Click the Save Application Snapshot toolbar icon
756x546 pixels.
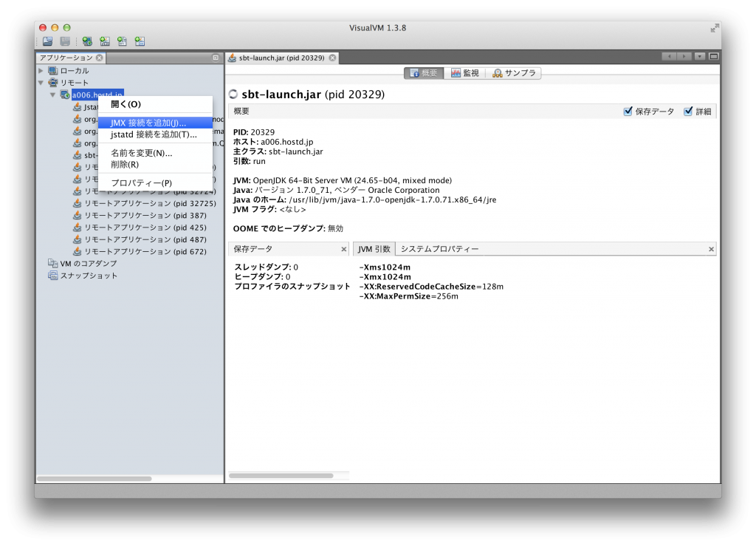coord(66,41)
